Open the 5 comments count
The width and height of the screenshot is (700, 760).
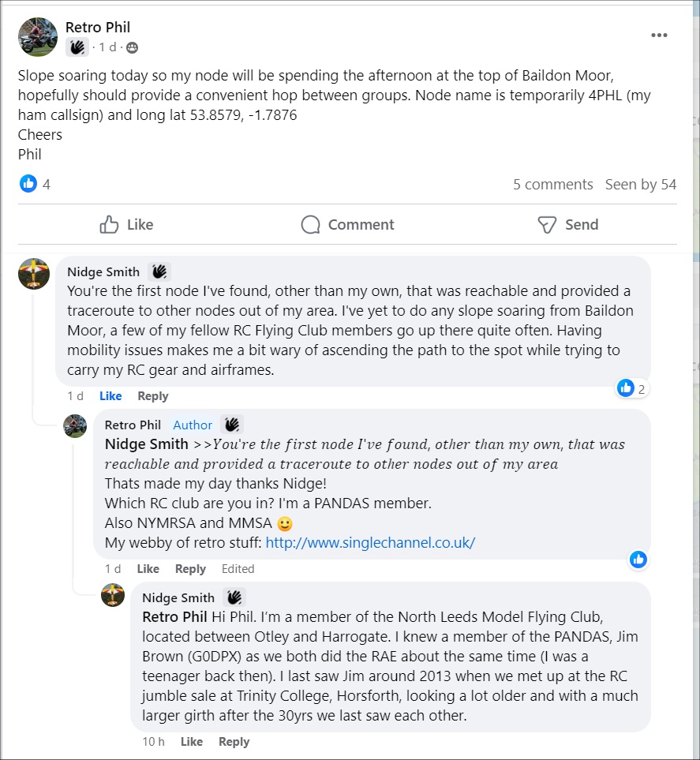pos(552,185)
